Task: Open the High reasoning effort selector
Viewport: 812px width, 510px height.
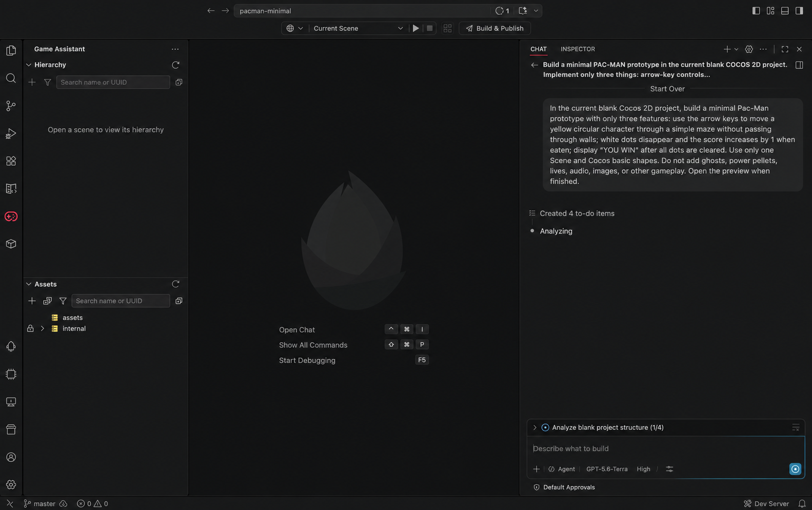Action: coord(643,469)
